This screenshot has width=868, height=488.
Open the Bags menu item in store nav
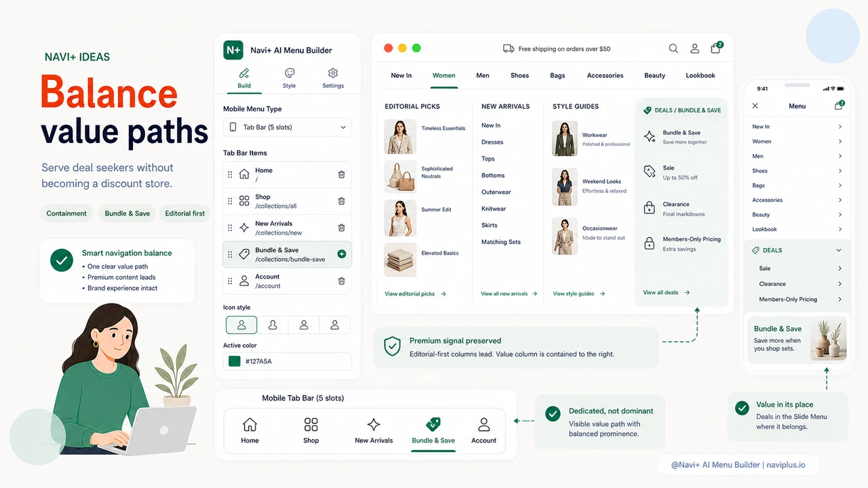pos(558,75)
